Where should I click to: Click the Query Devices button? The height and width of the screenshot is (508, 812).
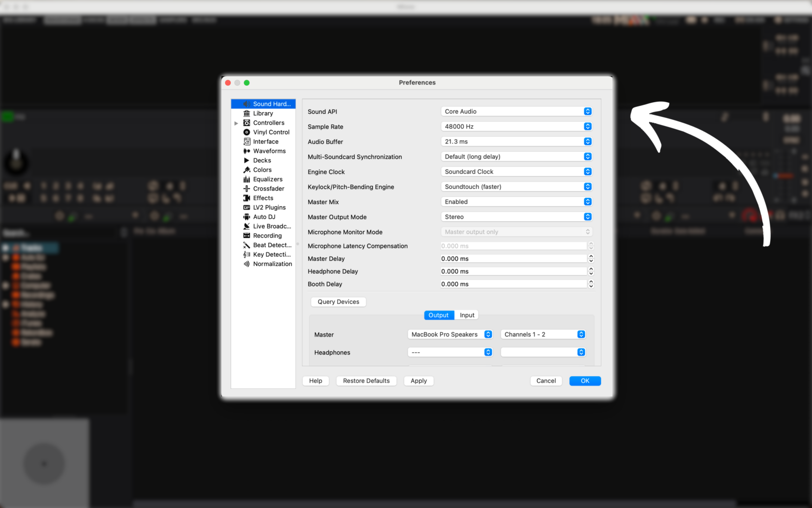click(338, 302)
